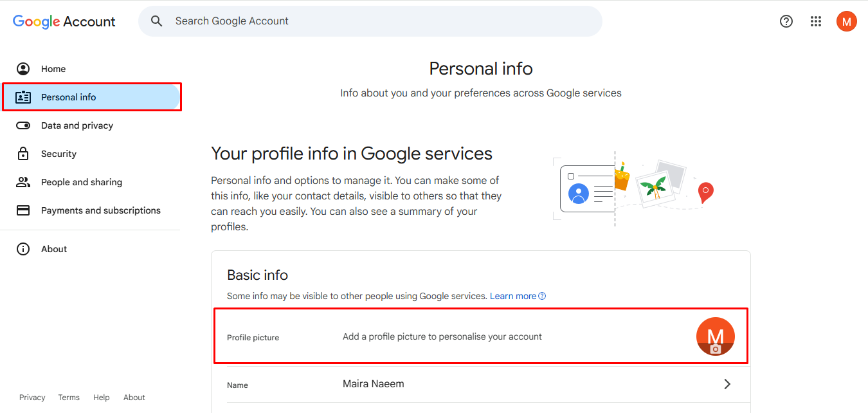Open the Learn more link
Viewport: 868px width, 413px height.
(512, 295)
